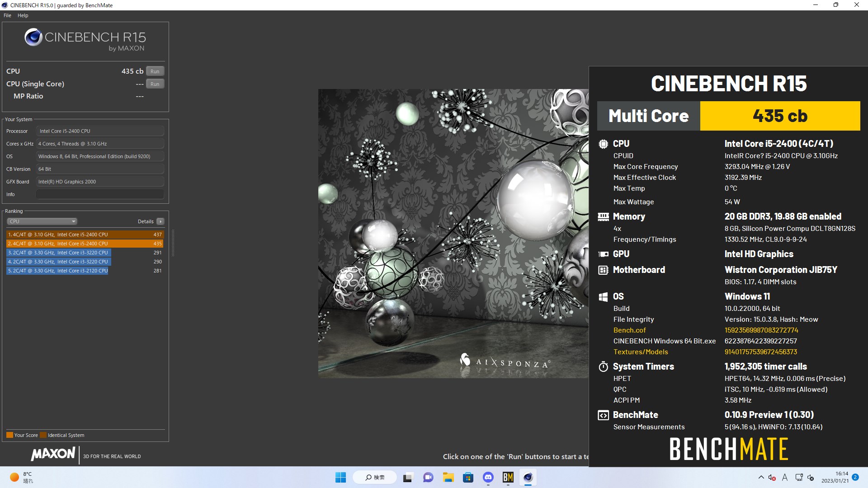
Task: Click the yellow 435 cb score box
Action: click(780, 116)
